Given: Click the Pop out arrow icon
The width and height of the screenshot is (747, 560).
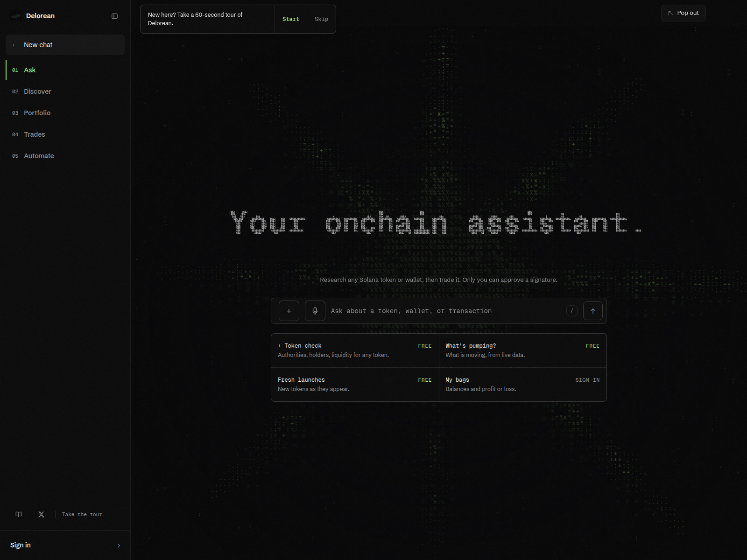Looking at the screenshot, I should pos(671,13).
